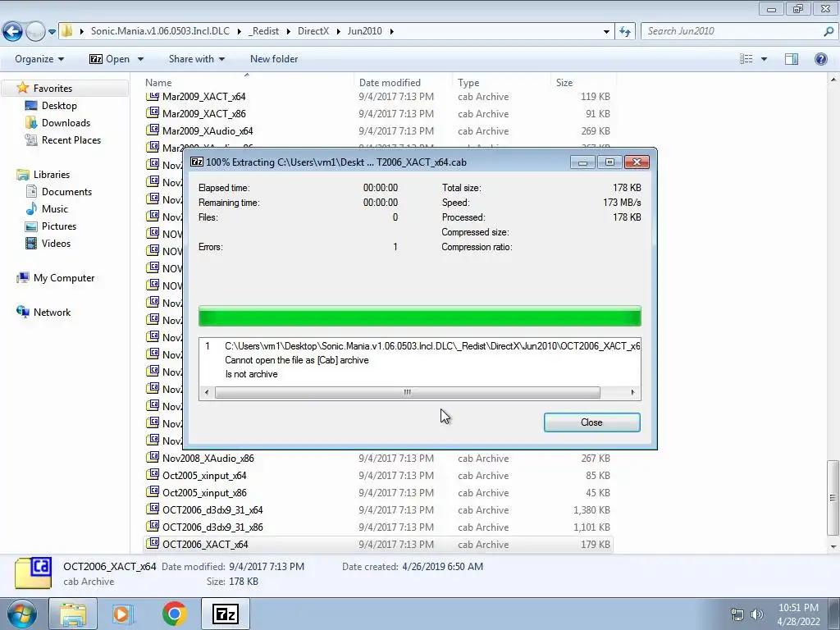Open the view options dropdown arrow

(x=764, y=59)
